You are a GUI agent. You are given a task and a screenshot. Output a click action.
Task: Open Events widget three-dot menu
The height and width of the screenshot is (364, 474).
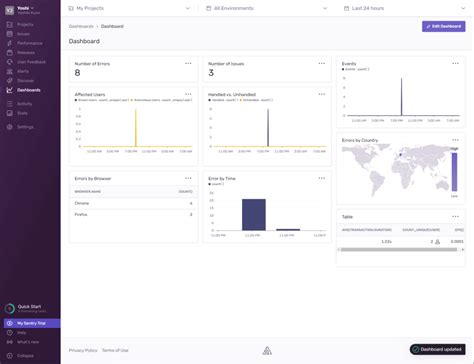(x=455, y=63)
